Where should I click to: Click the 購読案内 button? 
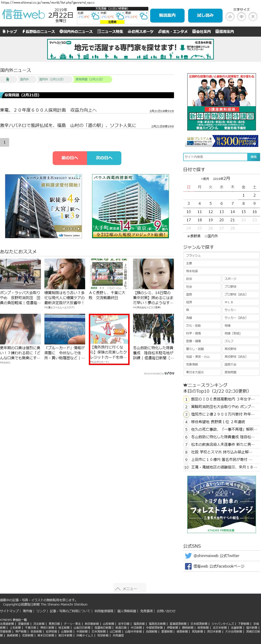pos(167,16)
